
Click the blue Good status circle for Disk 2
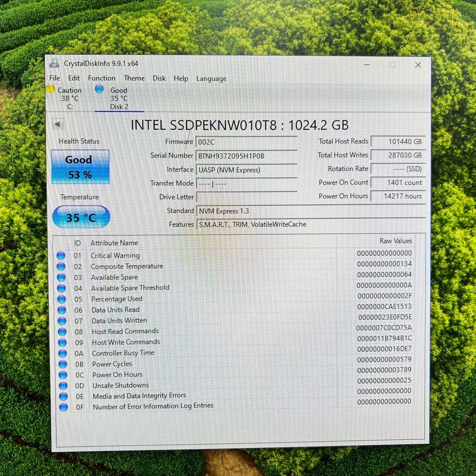99,89
